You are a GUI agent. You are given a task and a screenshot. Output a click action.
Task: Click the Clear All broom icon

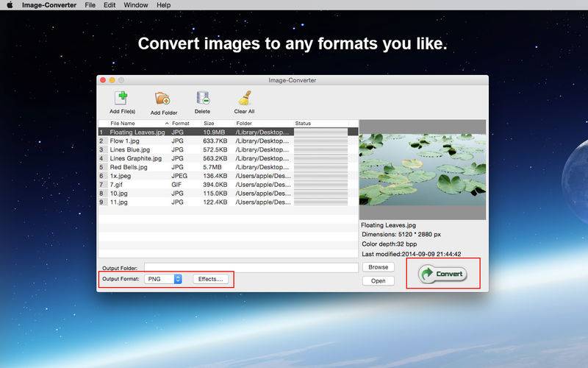[x=244, y=99]
